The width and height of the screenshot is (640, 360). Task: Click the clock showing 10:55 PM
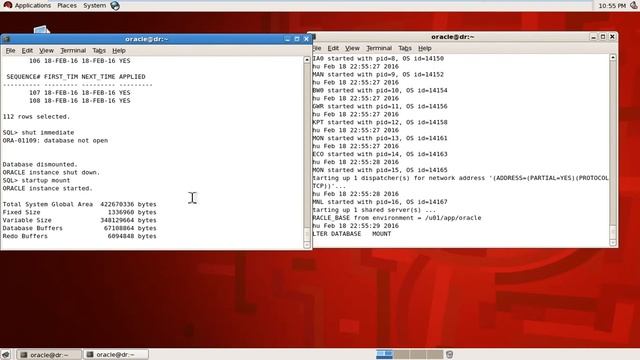point(612,6)
